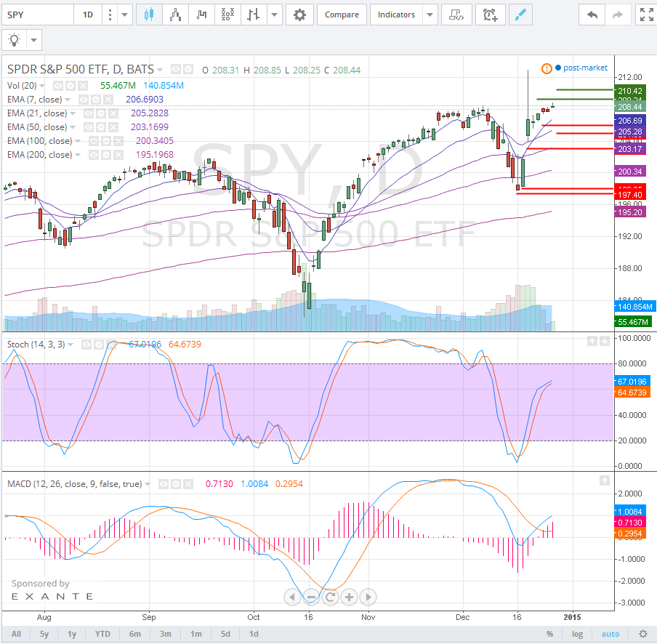This screenshot has height=644, width=657.
Task: Reset the chart view
Action: pos(330,597)
